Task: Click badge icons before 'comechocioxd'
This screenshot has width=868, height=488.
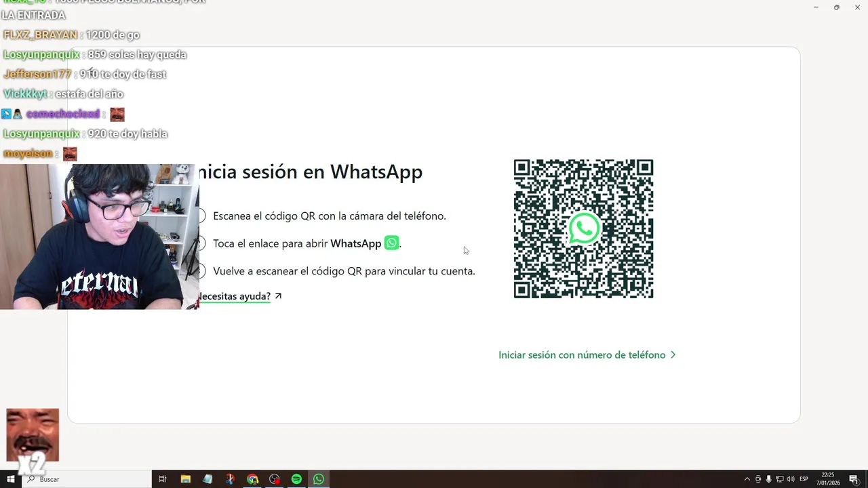Action: [12, 114]
